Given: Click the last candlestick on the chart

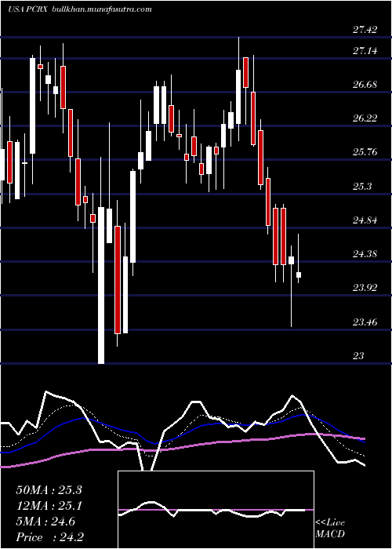Looking at the screenshot, I should (299, 258).
